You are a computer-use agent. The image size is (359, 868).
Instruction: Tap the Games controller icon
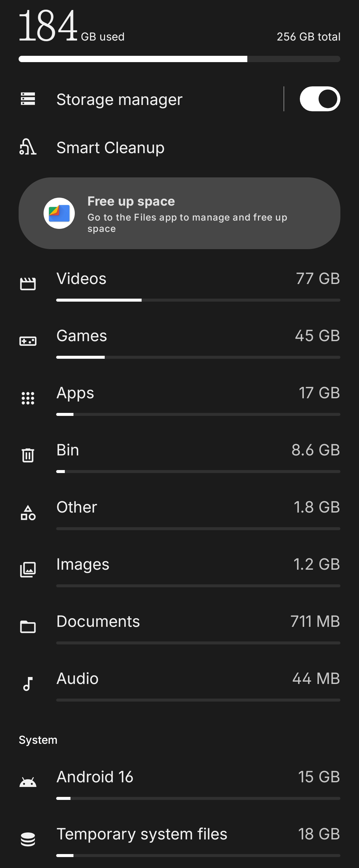tap(28, 341)
